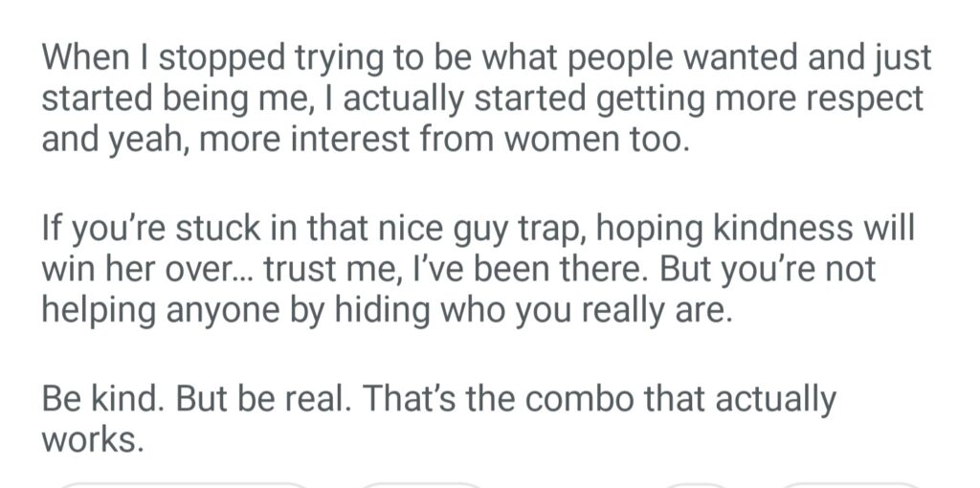This screenshot has width=980, height=488.
Task: Click the phrase "nice guy trap"
Action: [386, 228]
